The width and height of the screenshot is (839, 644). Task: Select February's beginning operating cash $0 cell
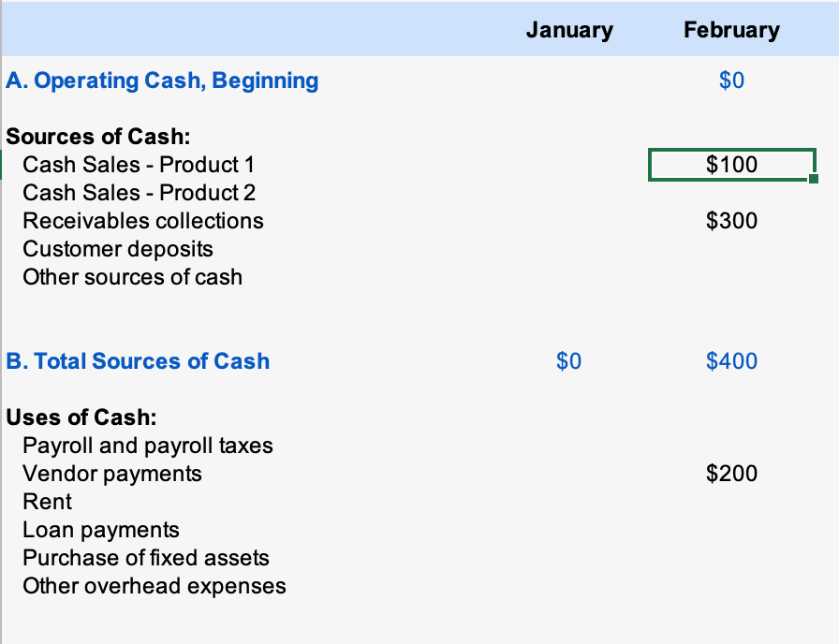point(731,80)
